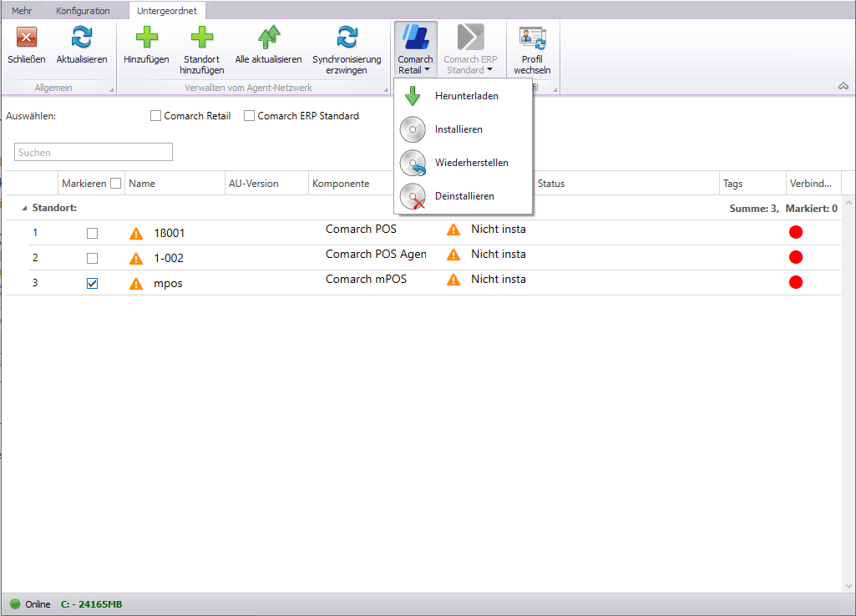The width and height of the screenshot is (856, 616).
Task: Click warning icon beside name mpos
Action: pyautogui.click(x=136, y=284)
